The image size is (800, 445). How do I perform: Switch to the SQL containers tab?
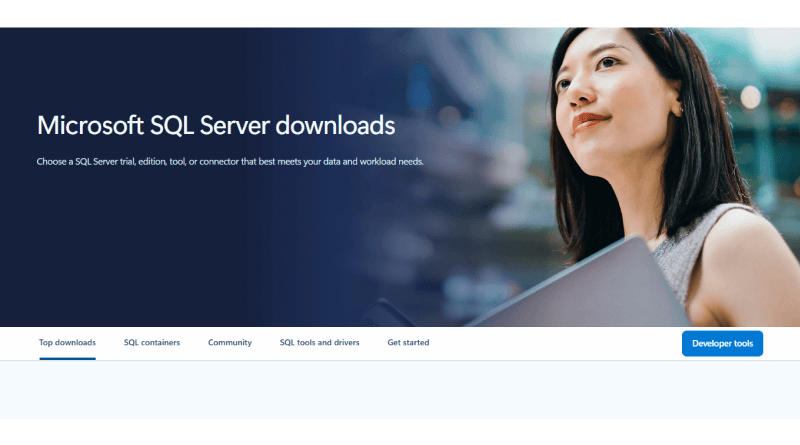(152, 342)
